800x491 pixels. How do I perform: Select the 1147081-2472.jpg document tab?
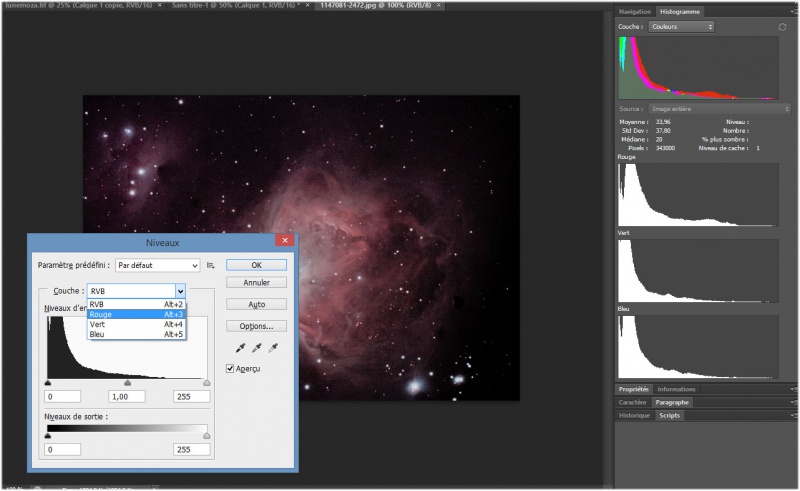pyautogui.click(x=376, y=5)
